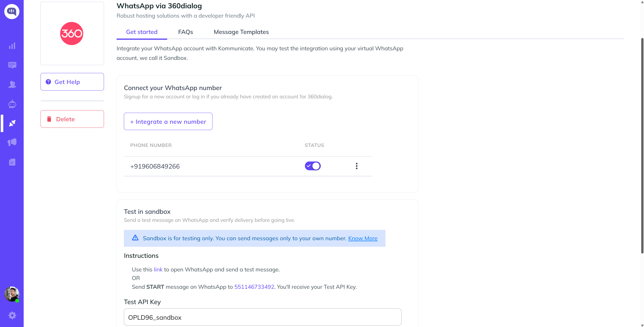This screenshot has width=644, height=327.
Task: Toggle status switch for +919606849266
Action: 313,166
